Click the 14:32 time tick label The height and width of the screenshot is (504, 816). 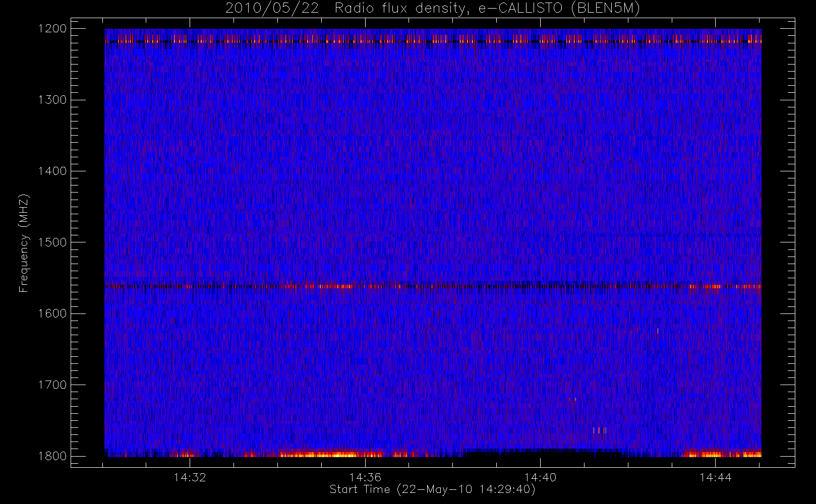190,477
